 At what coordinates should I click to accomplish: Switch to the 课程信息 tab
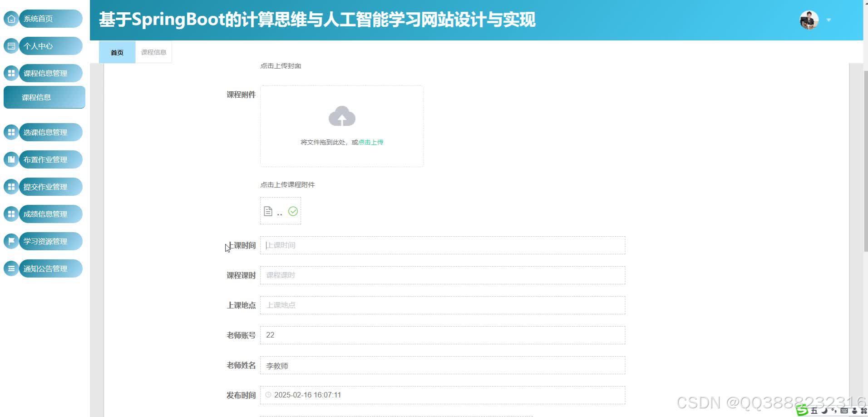[x=153, y=52]
